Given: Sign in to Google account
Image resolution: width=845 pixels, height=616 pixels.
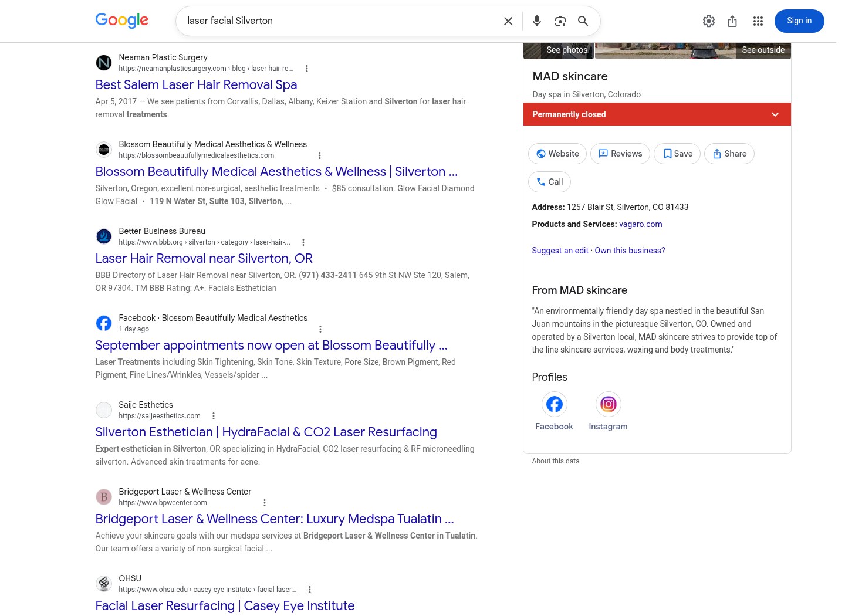Looking at the screenshot, I should (x=799, y=21).
